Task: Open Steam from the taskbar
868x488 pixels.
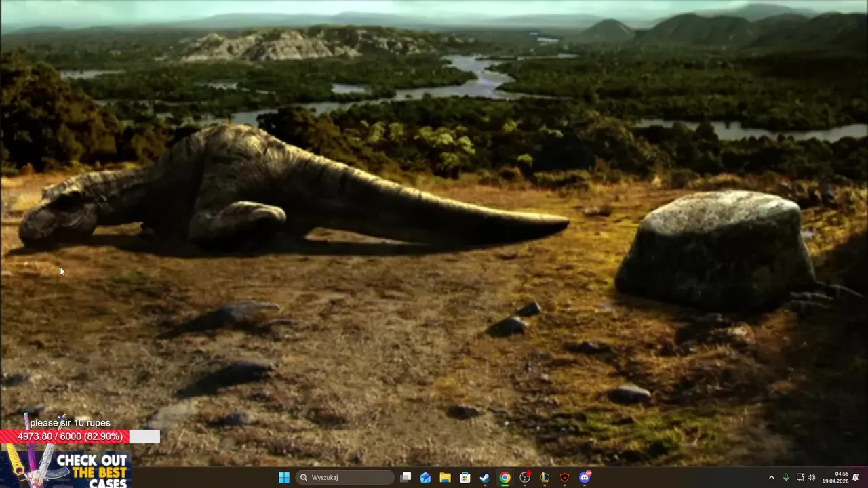Action: pos(485,477)
